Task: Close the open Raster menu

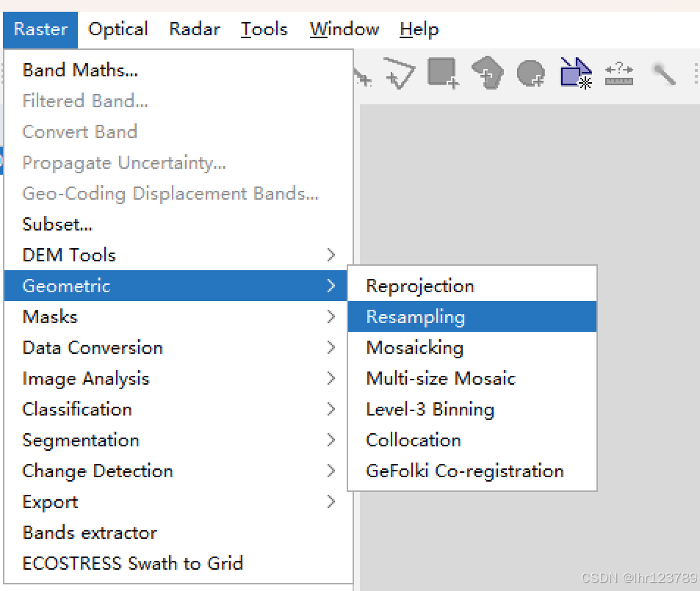Action: [x=40, y=29]
